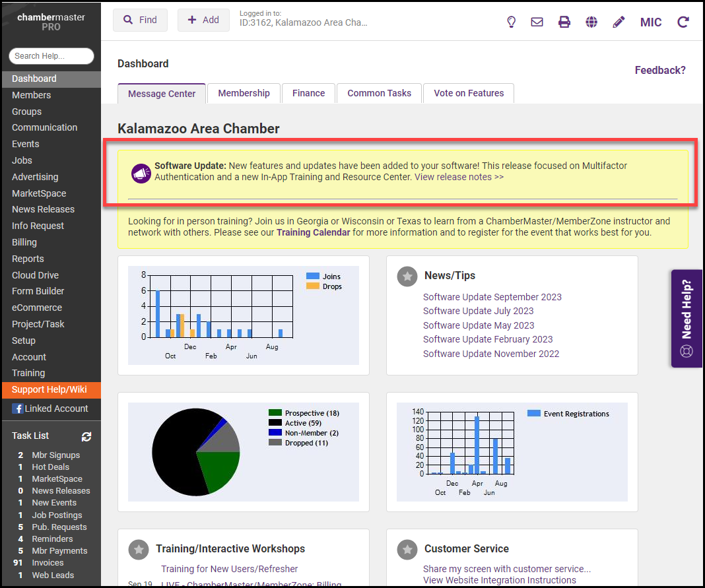Viewport: 705px width, 588px height.
Task: Click the lightbulb ideas icon
Action: pos(511,22)
